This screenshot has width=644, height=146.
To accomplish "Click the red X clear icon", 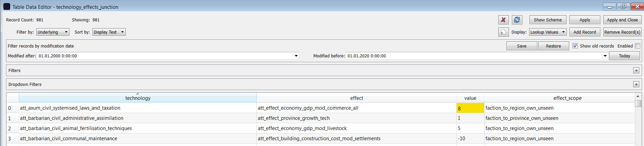I will [503, 20].
